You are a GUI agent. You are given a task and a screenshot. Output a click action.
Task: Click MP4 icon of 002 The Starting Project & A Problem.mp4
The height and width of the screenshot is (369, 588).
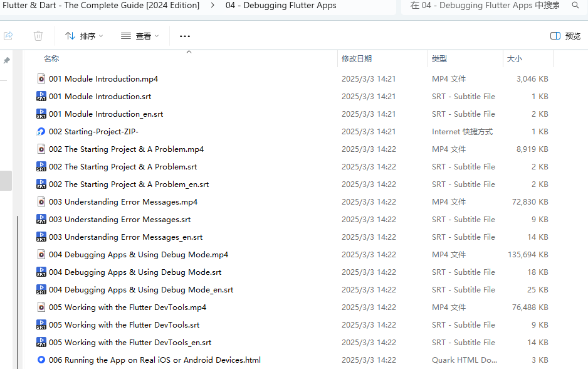click(x=41, y=149)
